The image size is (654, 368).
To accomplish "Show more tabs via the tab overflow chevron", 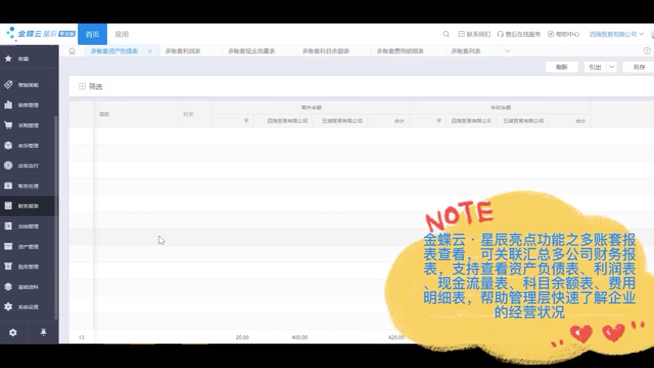I will pyautogui.click(x=508, y=51).
